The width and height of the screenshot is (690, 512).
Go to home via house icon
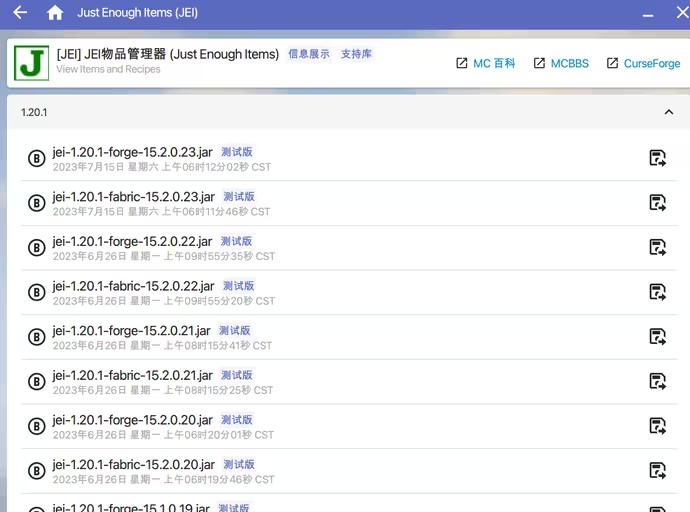pos(55,13)
